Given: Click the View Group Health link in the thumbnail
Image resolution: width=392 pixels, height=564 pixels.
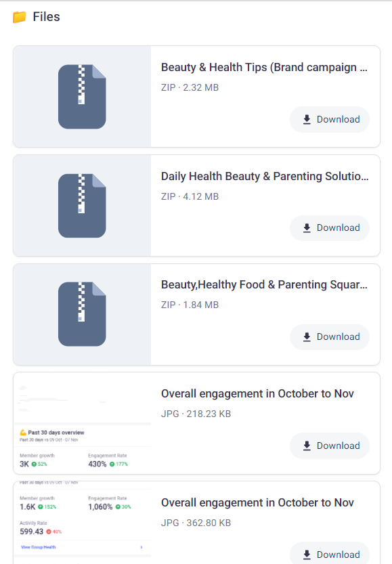Looking at the screenshot, I should (39, 547).
